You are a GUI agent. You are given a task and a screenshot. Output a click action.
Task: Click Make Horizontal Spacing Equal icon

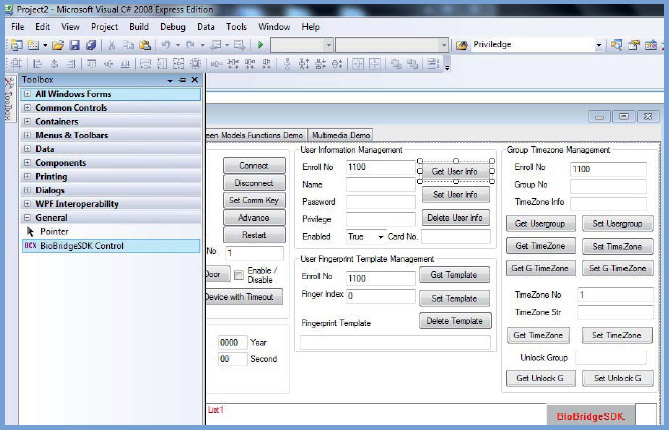click(x=216, y=64)
